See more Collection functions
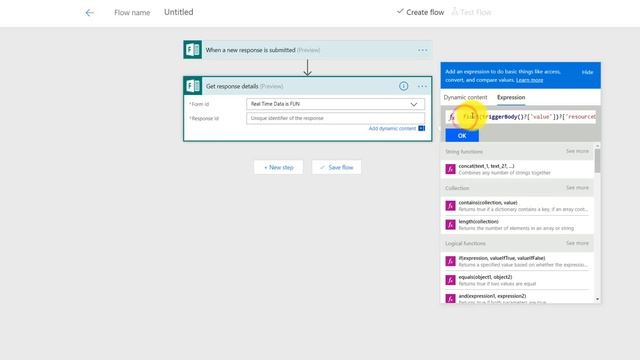The height and width of the screenshot is (360, 640). [577, 188]
